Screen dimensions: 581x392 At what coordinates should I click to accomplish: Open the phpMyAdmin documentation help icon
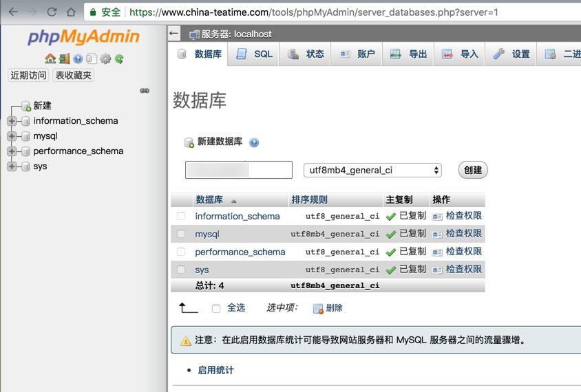click(78, 58)
